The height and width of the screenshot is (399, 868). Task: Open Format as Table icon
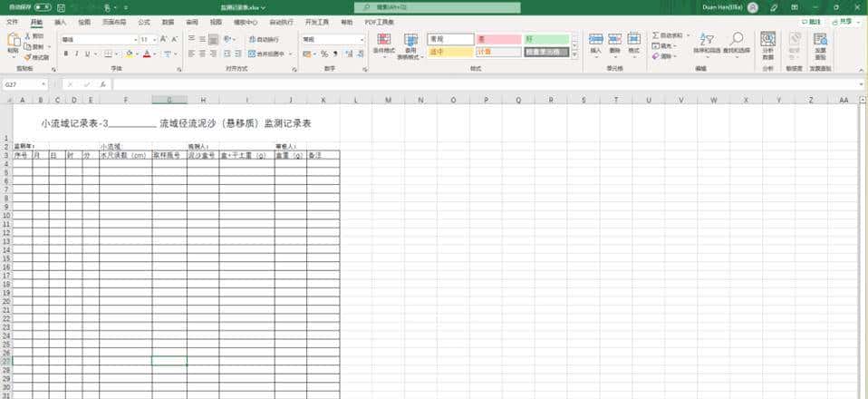tap(410, 39)
